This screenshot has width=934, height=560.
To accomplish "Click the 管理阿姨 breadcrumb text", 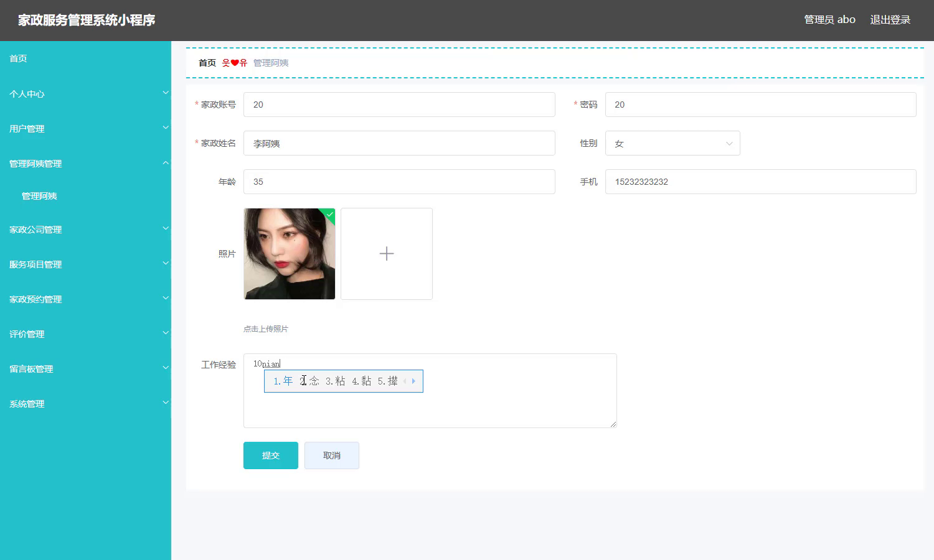I will [x=271, y=63].
